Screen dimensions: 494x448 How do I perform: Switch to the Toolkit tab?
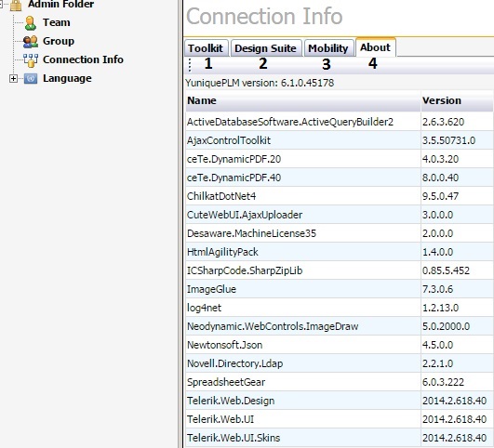point(206,48)
